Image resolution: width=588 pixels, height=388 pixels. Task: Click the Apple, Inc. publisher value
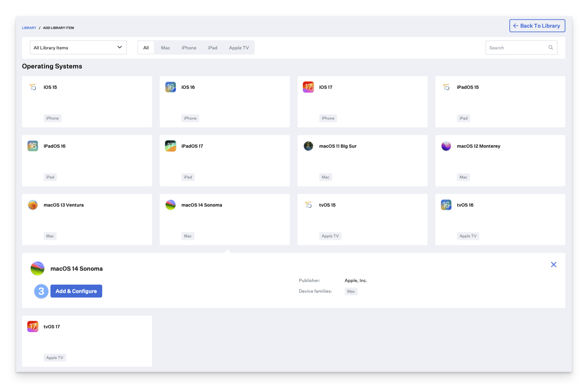(x=356, y=281)
